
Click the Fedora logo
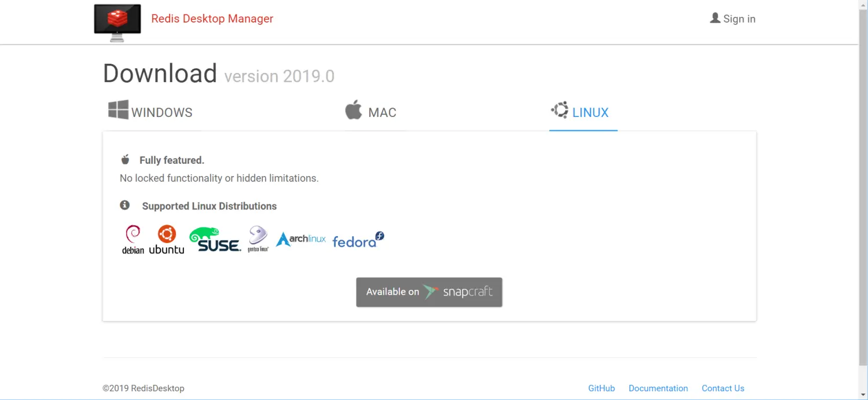358,240
